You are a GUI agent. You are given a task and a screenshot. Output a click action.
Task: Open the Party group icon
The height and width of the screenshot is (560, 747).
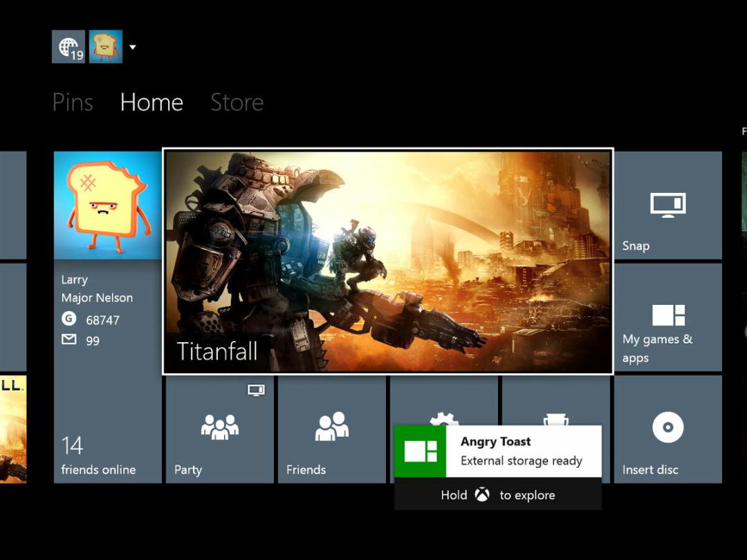(x=220, y=427)
